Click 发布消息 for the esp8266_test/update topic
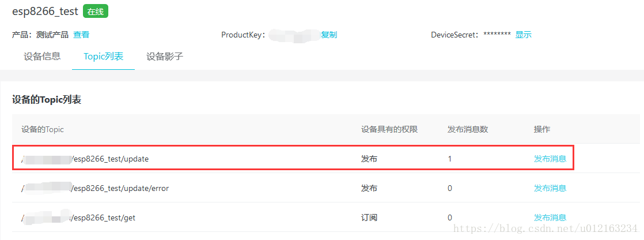 (550, 159)
